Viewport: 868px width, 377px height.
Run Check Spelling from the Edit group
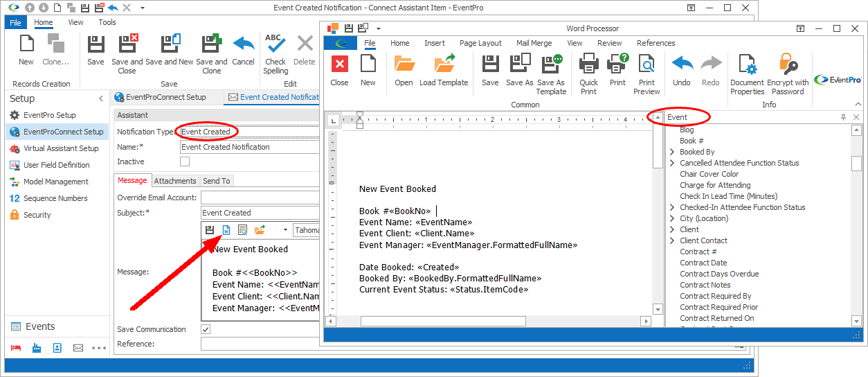(x=275, y=53)
